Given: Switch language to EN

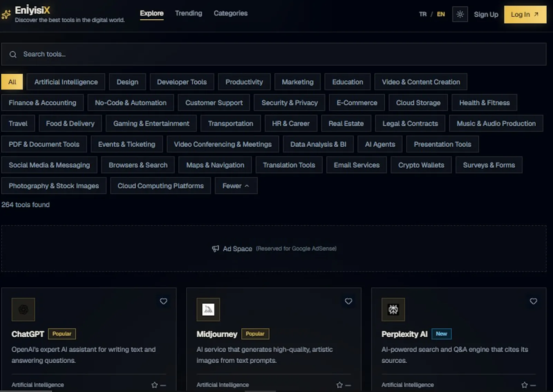Looking at the screenshot, I should pos(441,14).
